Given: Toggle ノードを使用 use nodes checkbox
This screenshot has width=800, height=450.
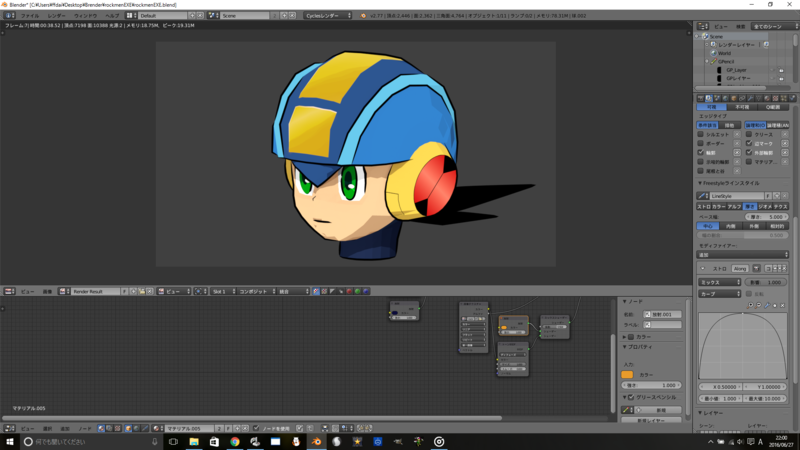Looking at the screenshot, I should coord(256,428).
